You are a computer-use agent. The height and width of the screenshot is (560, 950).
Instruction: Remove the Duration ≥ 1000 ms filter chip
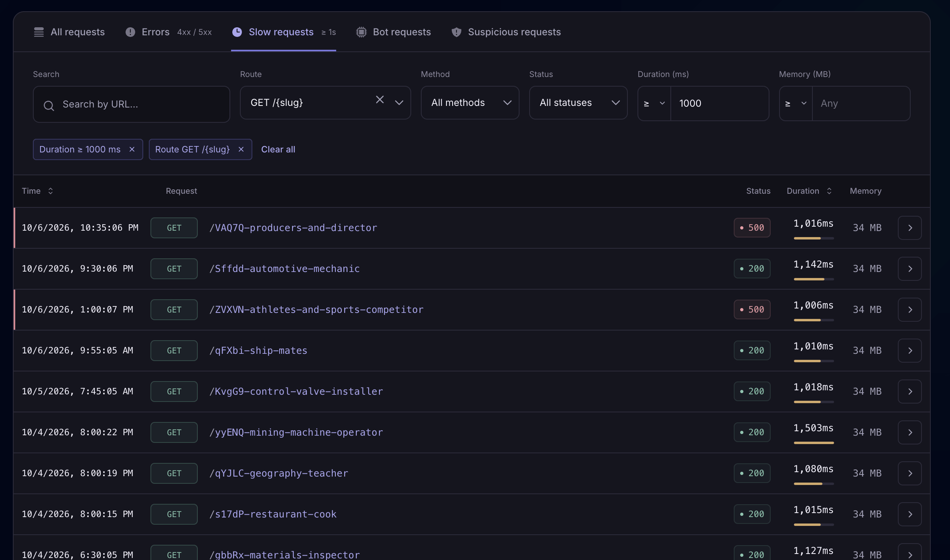(132, 149)
